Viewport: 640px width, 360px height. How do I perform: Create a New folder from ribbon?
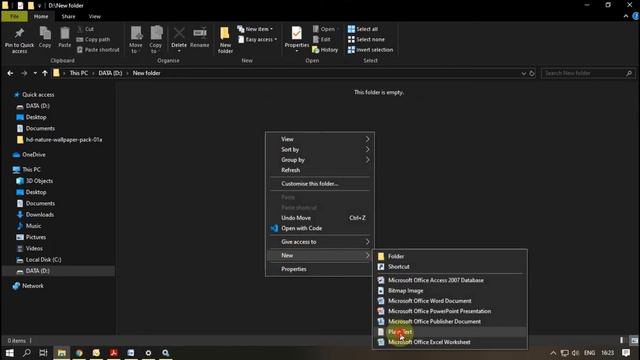[x=225, y=40]
